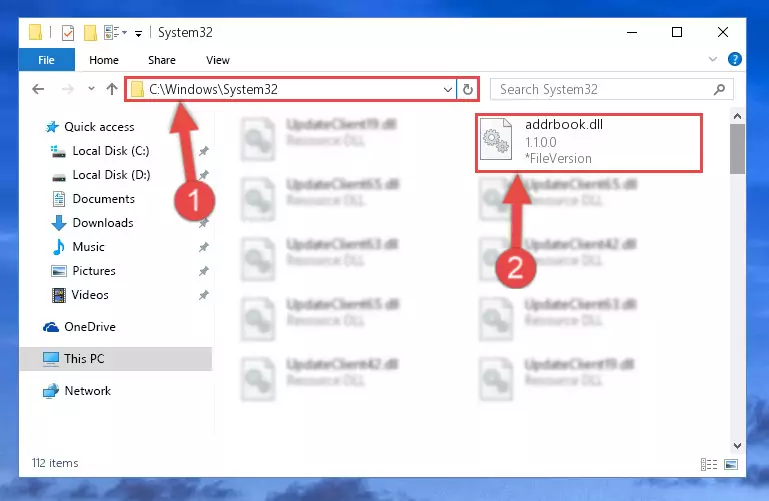Switch to the View ribbon tab

(x=218, y=60)
